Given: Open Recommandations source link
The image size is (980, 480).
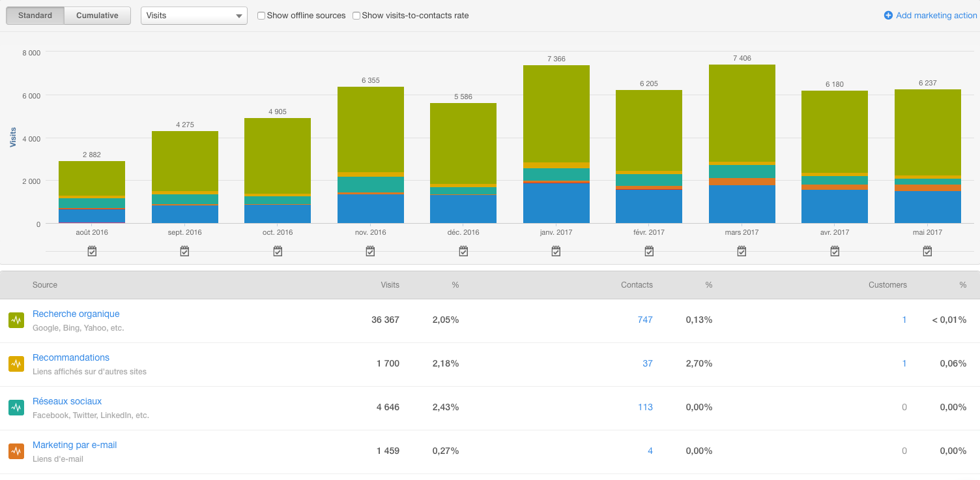Looking at the screenshot, I should pos(71,357).
